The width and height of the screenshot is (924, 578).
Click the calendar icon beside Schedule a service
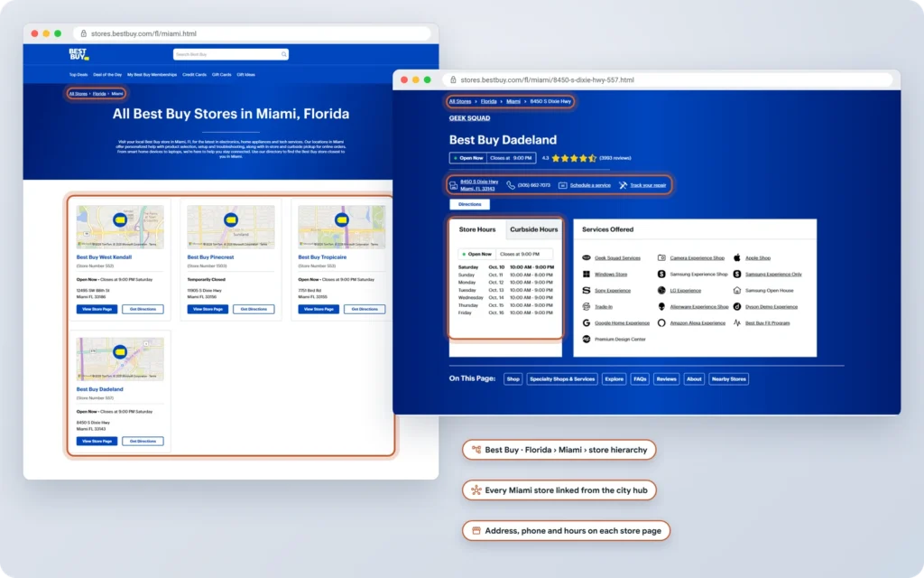(x=562, y=185)
